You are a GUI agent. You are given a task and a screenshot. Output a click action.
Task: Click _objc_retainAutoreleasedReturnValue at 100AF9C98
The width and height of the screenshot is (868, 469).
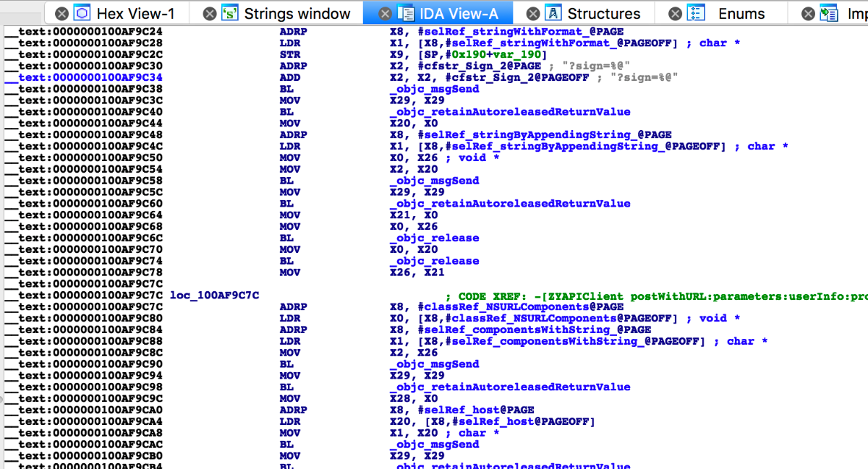pos(510,387)
